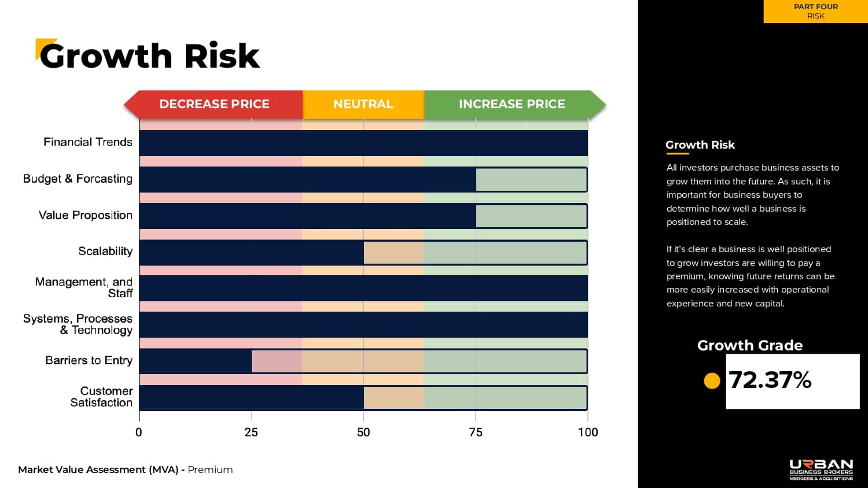This screenshot has width=868, height=488.
Task: Click the Systems, Processes & Technology bar
Action: 363,324
